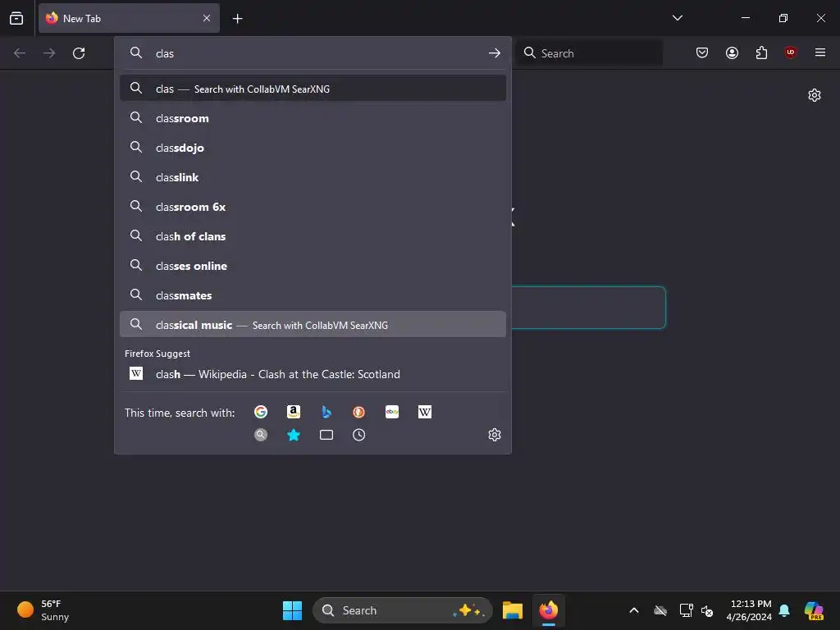The width and height of the screenshot is (840, 630).
Task: Search in History clock icon
Action: coord(359,435)
